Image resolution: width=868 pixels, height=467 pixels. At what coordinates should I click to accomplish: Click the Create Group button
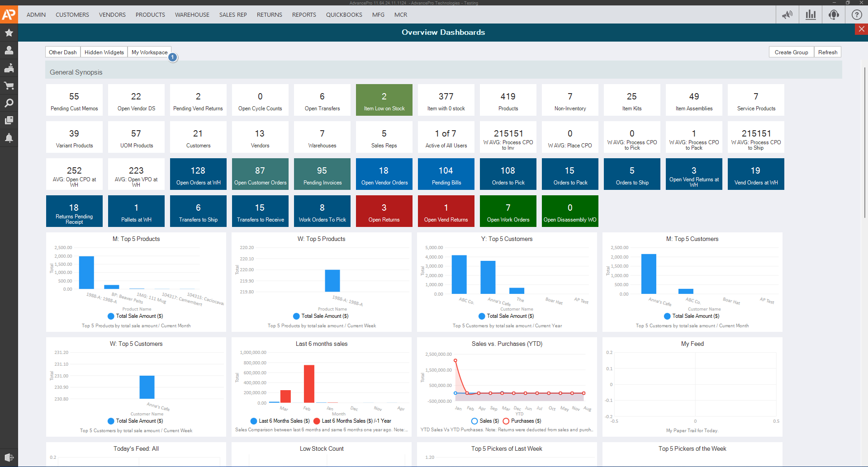(x=791, y=52)
